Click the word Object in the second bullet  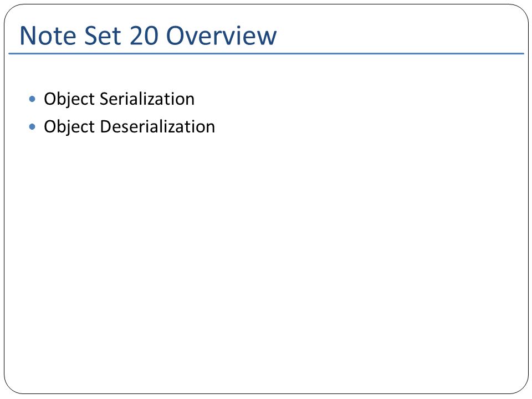(69, 127)
